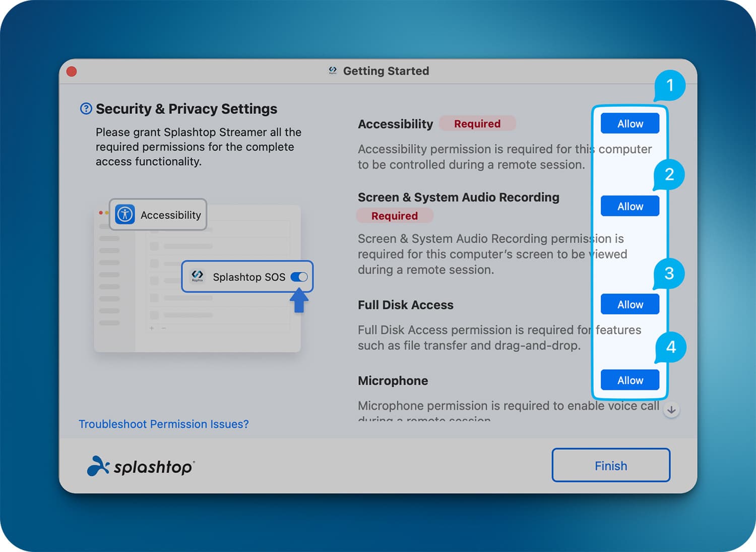756x552 pixels.
Task: Click the Accessibility icon in the illustration
Action: point(125,215)
